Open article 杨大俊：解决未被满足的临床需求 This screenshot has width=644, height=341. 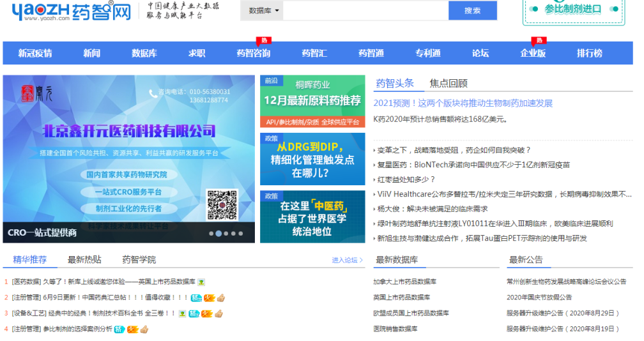(x=433, y=209)
